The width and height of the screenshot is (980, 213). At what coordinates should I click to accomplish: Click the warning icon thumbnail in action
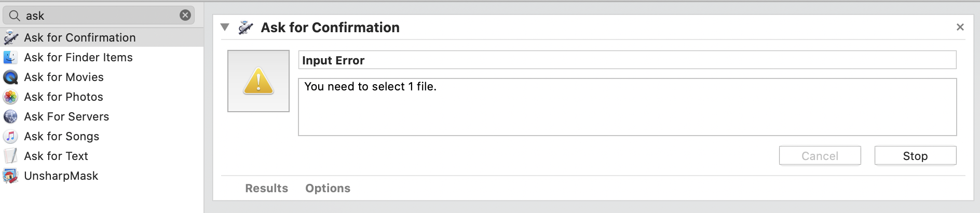[258, 81]
